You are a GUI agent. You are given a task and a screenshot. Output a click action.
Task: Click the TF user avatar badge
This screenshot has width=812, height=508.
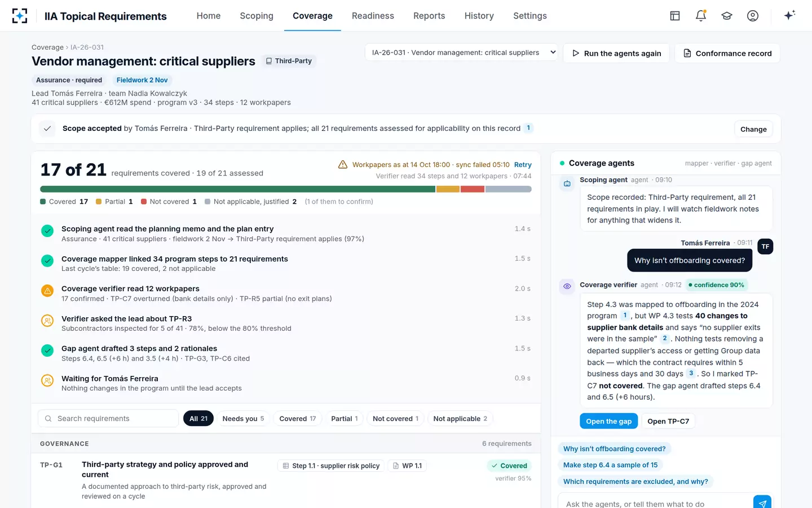click(765, 247)
